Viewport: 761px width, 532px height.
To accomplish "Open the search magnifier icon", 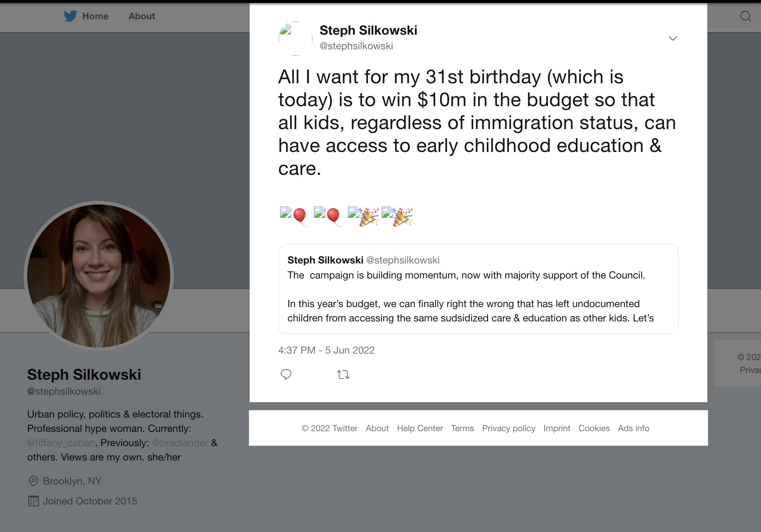I will point(745,16).
